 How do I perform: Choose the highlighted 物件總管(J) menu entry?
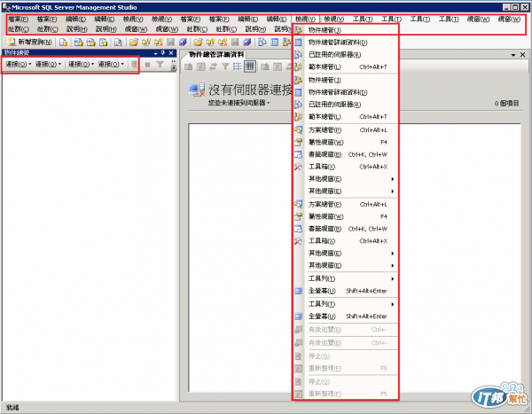point(346,30)
